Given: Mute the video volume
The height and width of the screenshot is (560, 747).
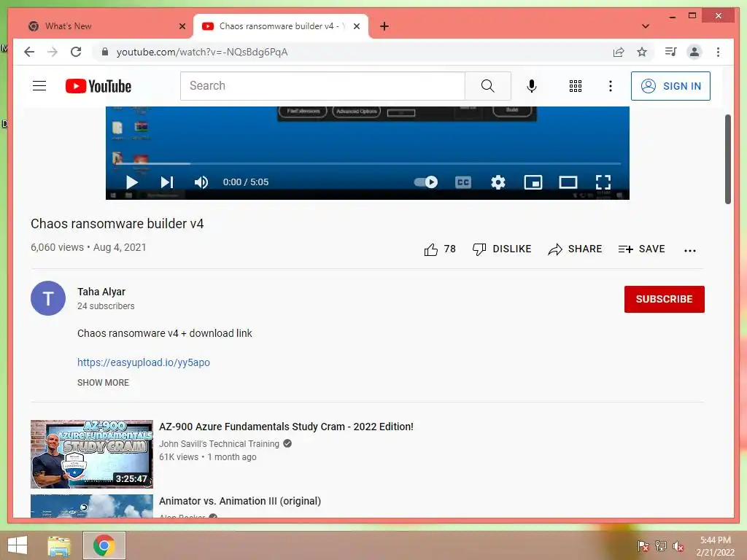Looking at the screenshot, I should (201, 182).
